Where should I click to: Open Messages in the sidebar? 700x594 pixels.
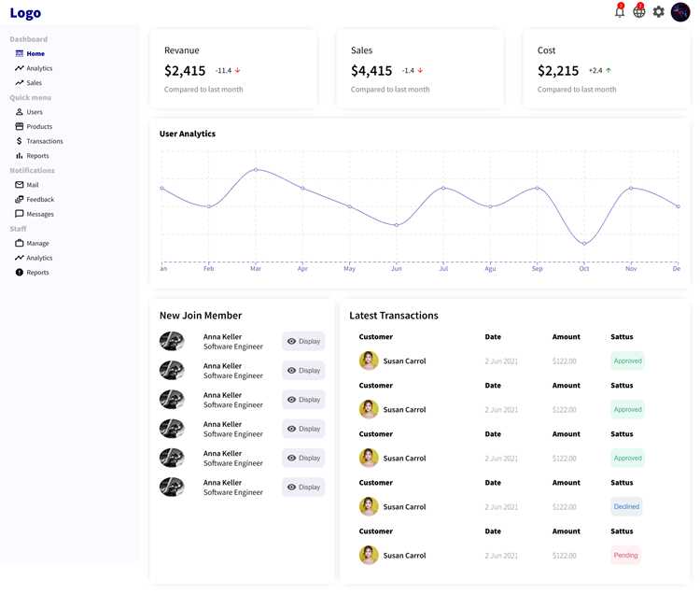pos(35,214)
